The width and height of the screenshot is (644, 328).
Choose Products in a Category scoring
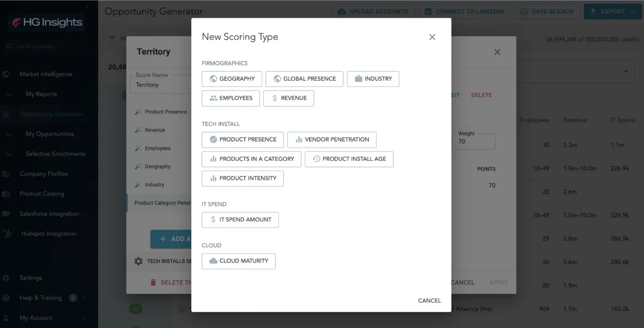(x=252, y=159)
